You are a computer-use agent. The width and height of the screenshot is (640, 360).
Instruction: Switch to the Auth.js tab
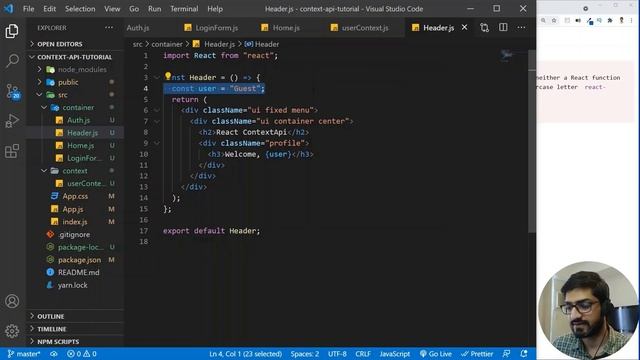coord(138,28)
